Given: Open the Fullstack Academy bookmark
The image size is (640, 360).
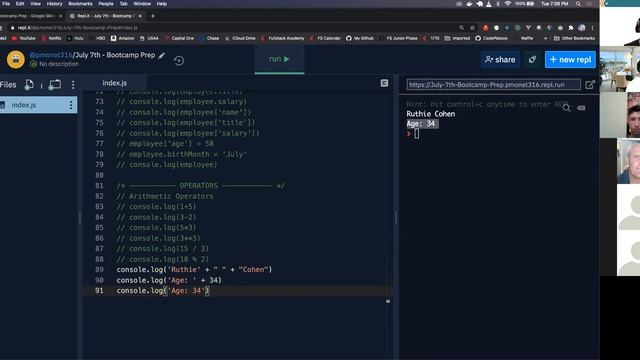Looking at the screenshot, I should [x=283, y=38].
